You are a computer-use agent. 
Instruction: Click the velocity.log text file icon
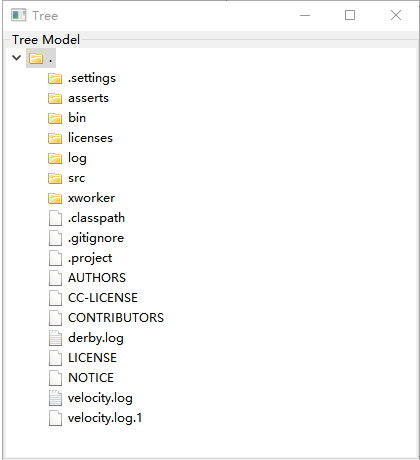[x=55, y=398]
